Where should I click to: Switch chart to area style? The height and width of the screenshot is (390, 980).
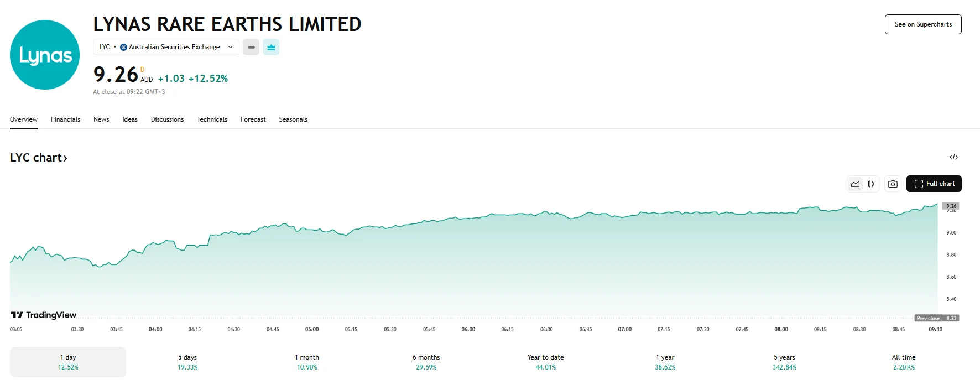(856, 184)
